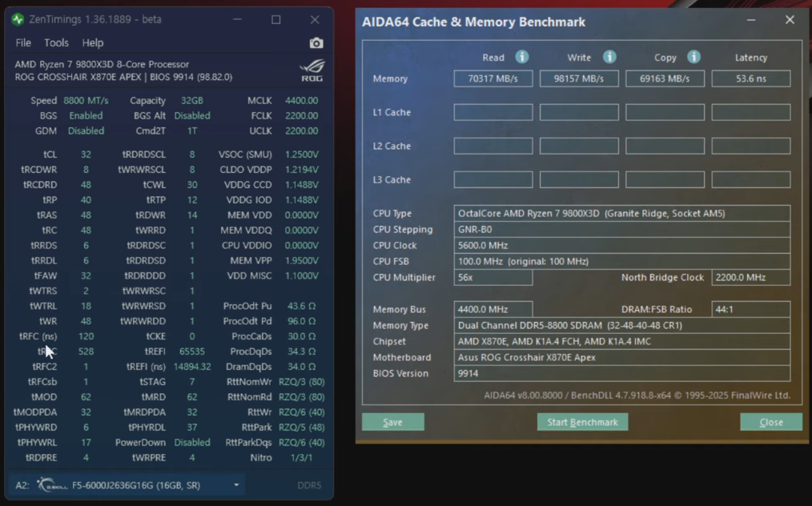Click the camera screenshot icon in ZenTimings
Viewport: 812px width, 506px height.
pos(316,43)
